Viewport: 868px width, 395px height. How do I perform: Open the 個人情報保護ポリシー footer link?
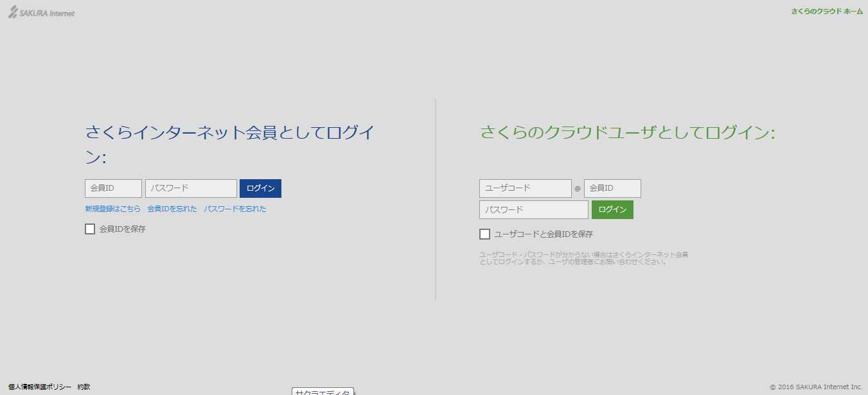tap(40, 387)
